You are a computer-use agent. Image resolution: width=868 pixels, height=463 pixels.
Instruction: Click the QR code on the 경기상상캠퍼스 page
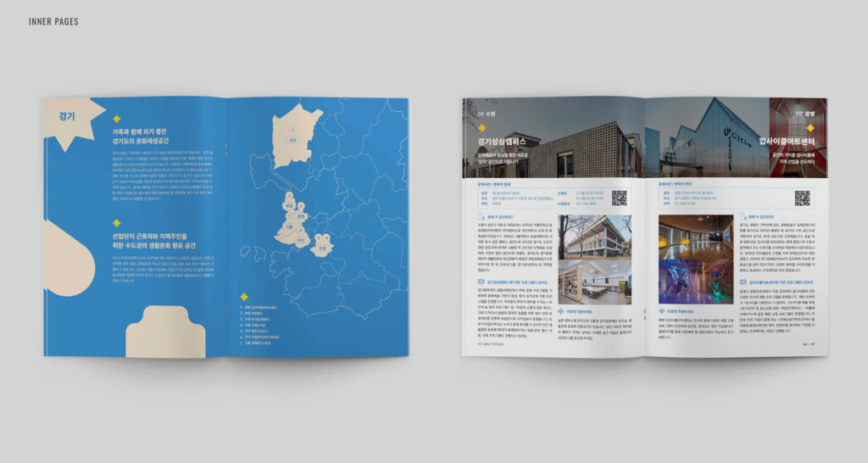pos(619,198)
